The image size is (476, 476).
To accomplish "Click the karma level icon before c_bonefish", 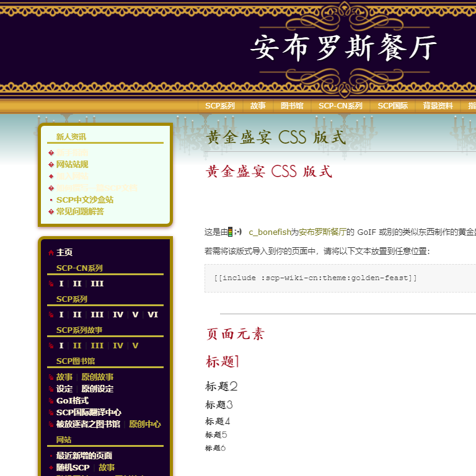I will click(x=231, y=232).
